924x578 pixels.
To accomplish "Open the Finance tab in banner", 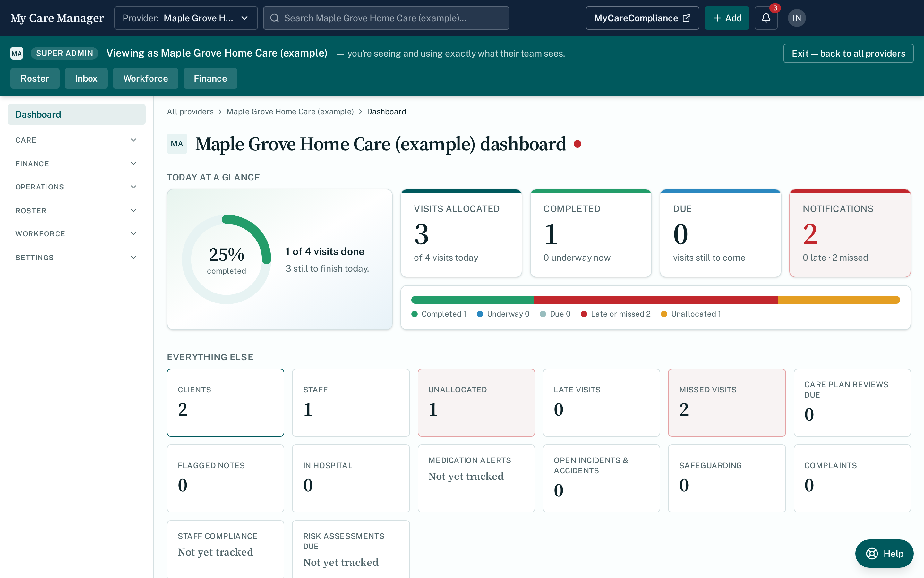I will tap(210, 78).
